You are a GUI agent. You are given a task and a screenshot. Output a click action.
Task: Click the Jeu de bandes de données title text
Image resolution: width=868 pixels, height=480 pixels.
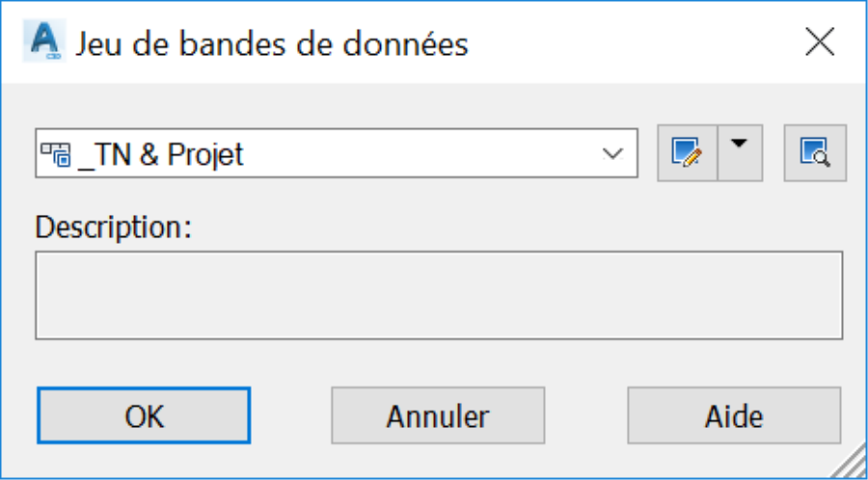[x=272, y=44]
